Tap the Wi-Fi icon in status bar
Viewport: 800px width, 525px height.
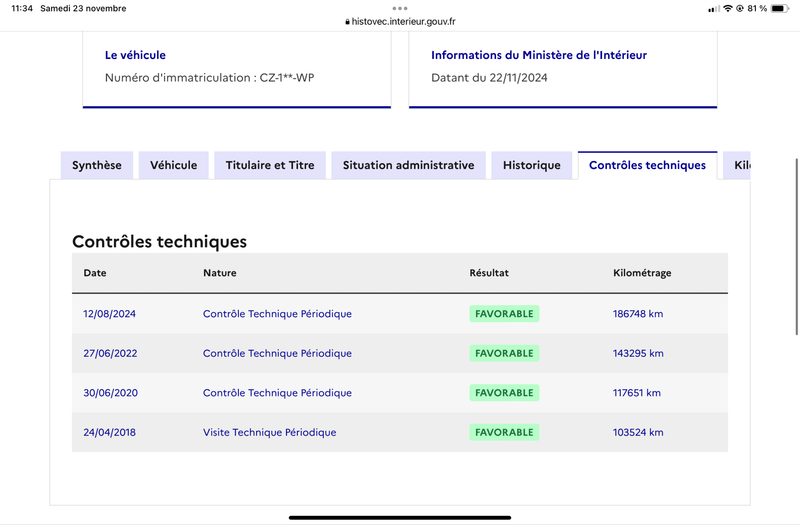(728, 9)
